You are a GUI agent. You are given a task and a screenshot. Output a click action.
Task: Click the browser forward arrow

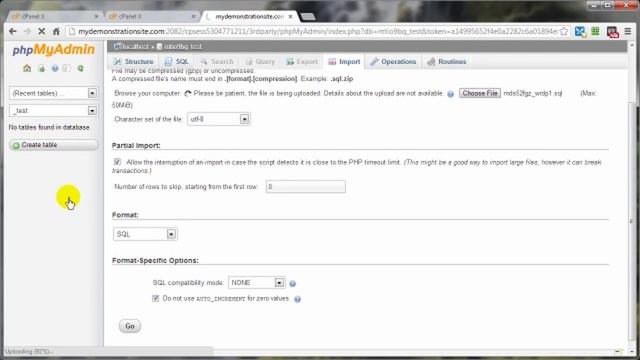(x=27, y=31)
